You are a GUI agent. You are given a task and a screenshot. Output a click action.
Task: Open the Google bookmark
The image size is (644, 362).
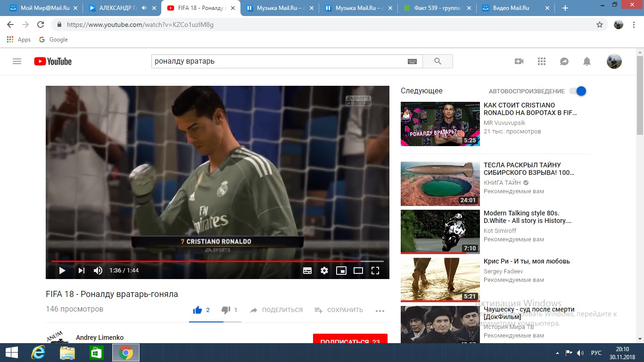[x=53, y=40]
